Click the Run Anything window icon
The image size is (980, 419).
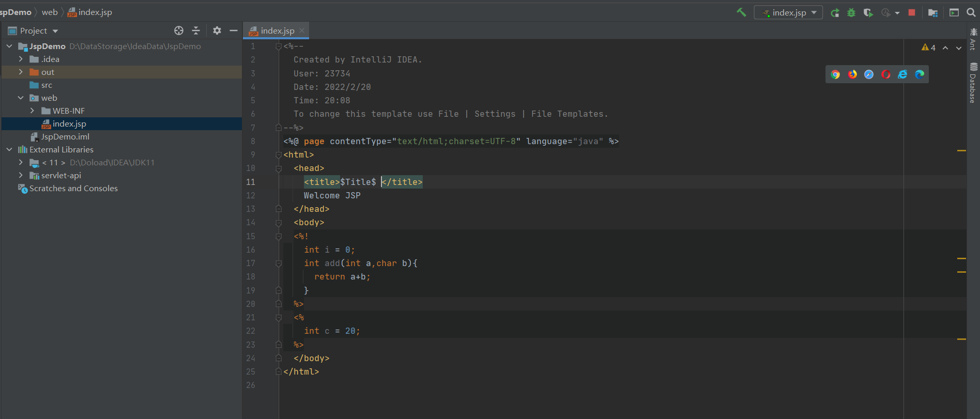954,12
